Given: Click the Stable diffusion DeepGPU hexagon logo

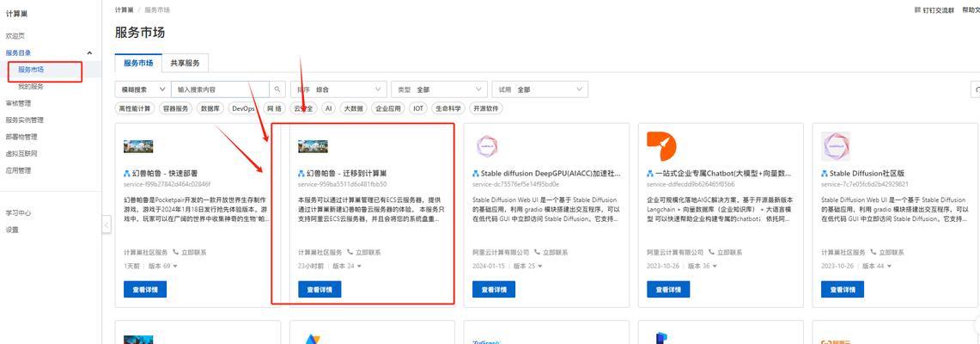Looking at the screenshot, I should pyautogui.click(x=487, y=147).
